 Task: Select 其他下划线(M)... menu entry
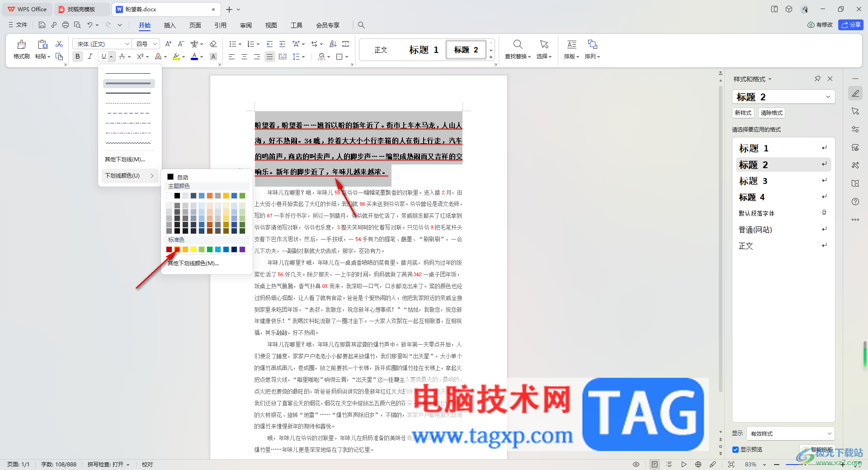coord(125,159)
